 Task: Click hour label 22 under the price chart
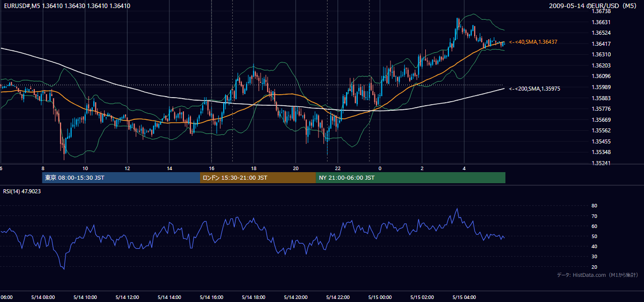(338, 168)
